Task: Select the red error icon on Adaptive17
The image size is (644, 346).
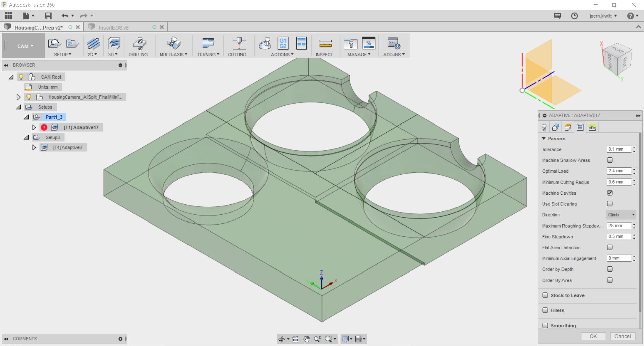Action: pos(44,127)
